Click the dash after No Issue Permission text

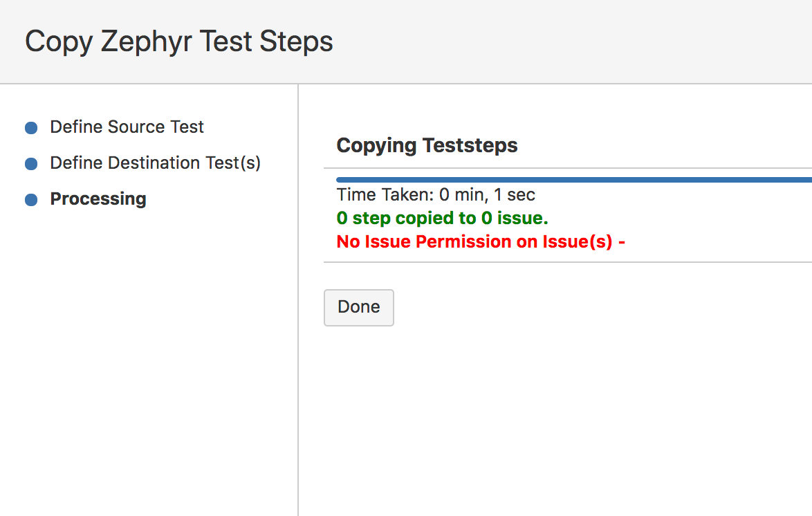tap(621, 241)
